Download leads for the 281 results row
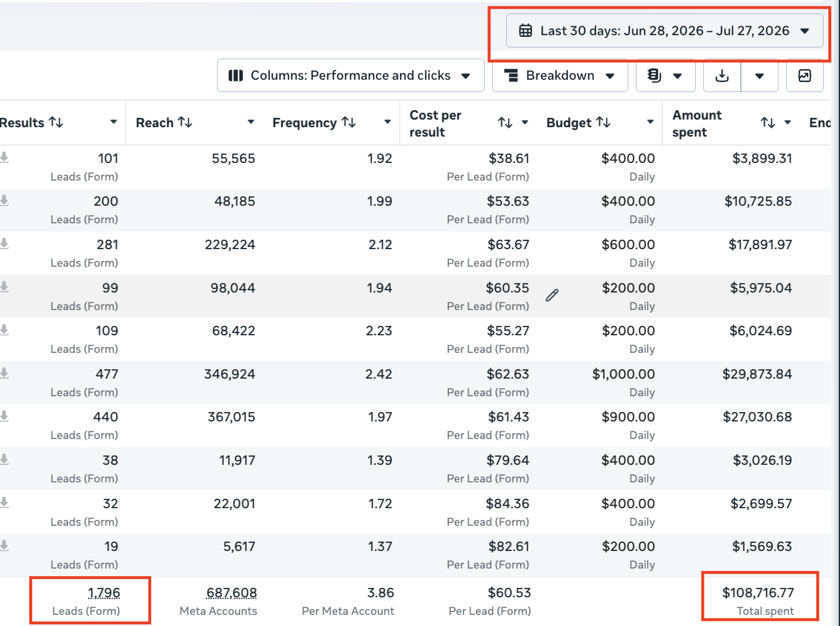840x626 pixels. pyautogui.click(x=4, y=243)
